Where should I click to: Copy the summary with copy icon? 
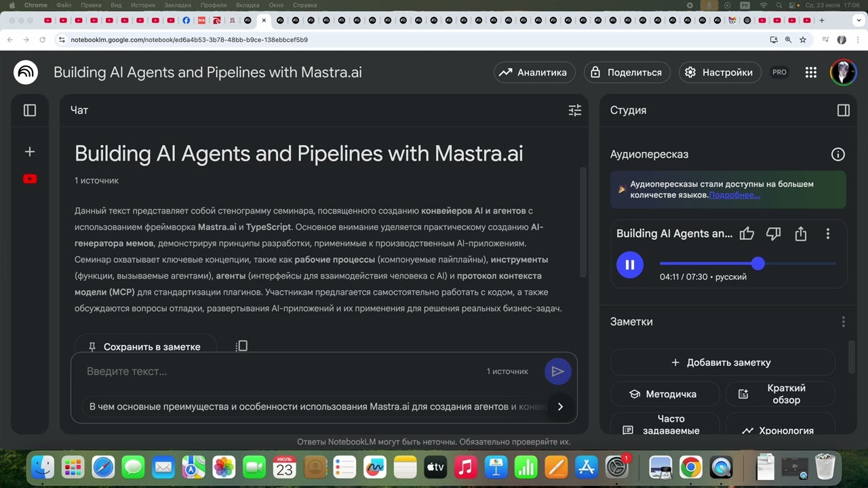point(242,346)
